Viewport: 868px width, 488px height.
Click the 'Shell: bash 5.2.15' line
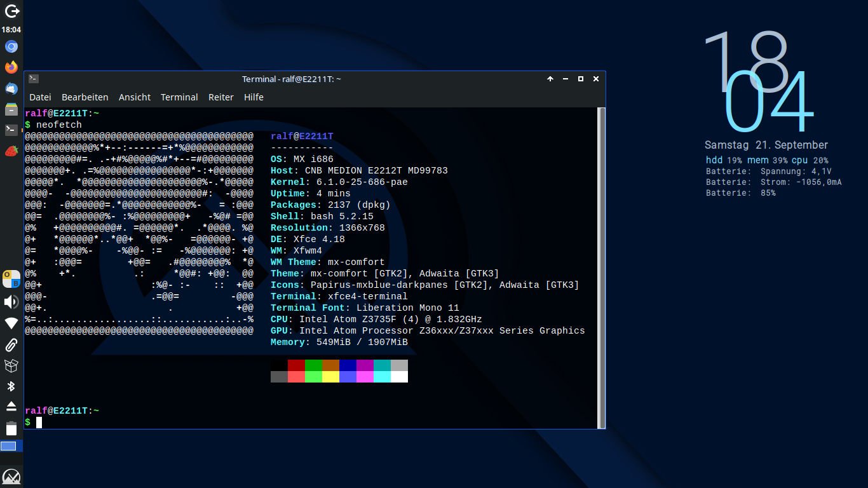[322, 217]
